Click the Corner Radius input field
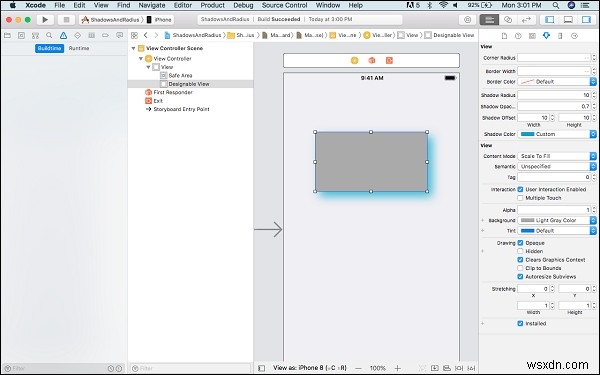This screenshot has width=600, height=375. (x=554, y=58)
